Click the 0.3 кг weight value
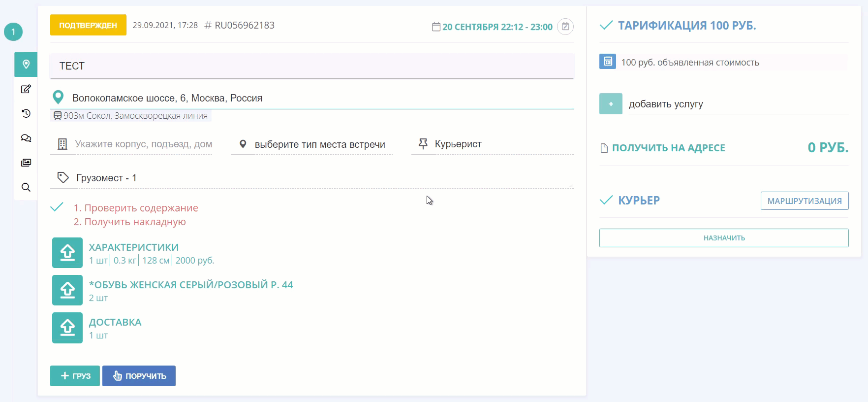 click(x=124, y=261)
